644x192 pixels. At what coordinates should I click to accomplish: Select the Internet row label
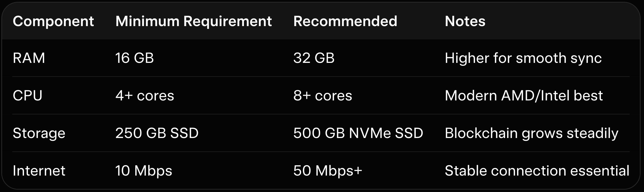(39, 171)
